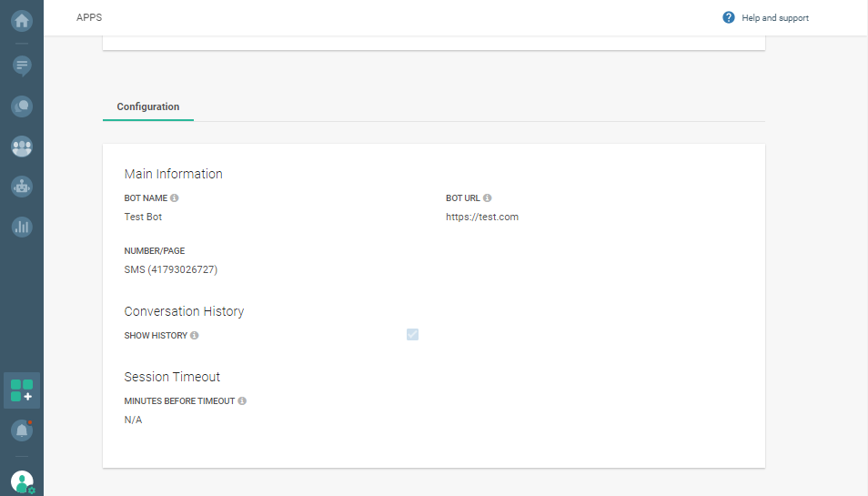This screenshot has height=496, width=868.
Task: Open Help and support link
Action: pos(775,18)
